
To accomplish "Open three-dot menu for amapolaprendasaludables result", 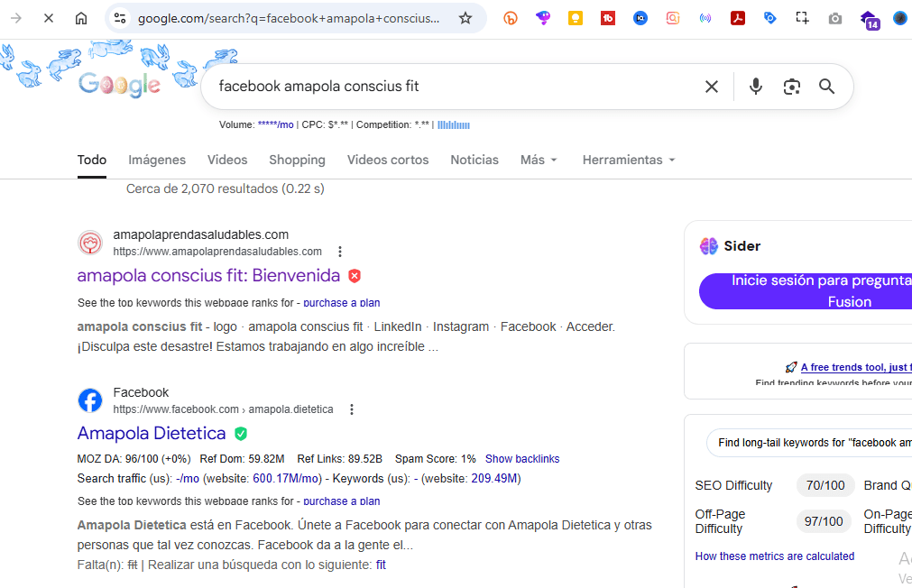I will (x=340, y=252).
